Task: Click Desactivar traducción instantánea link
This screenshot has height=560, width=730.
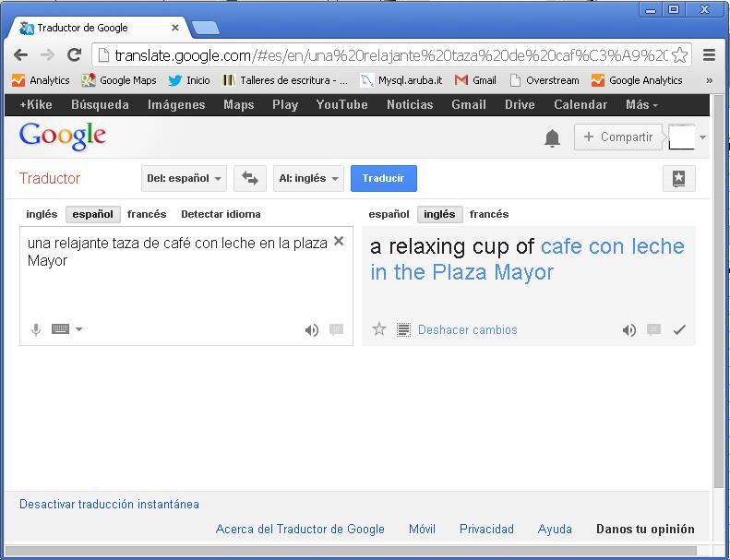Action: coord(109,504)
